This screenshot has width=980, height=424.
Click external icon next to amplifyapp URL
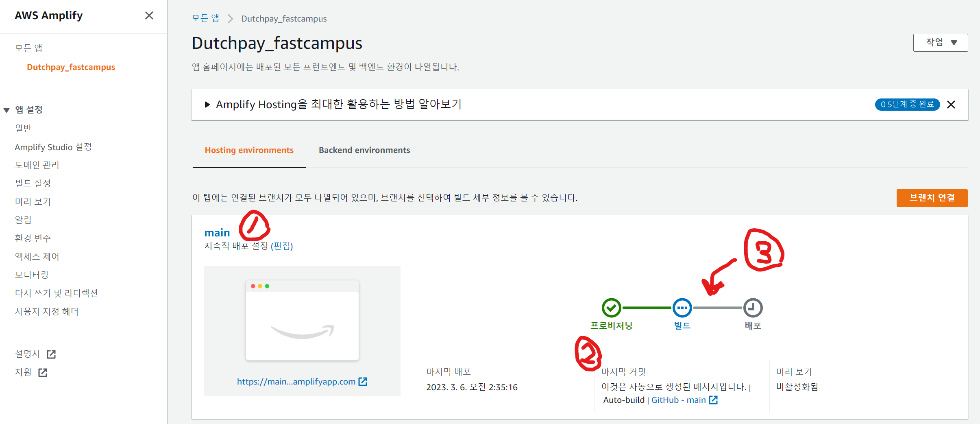click(363, 382)
